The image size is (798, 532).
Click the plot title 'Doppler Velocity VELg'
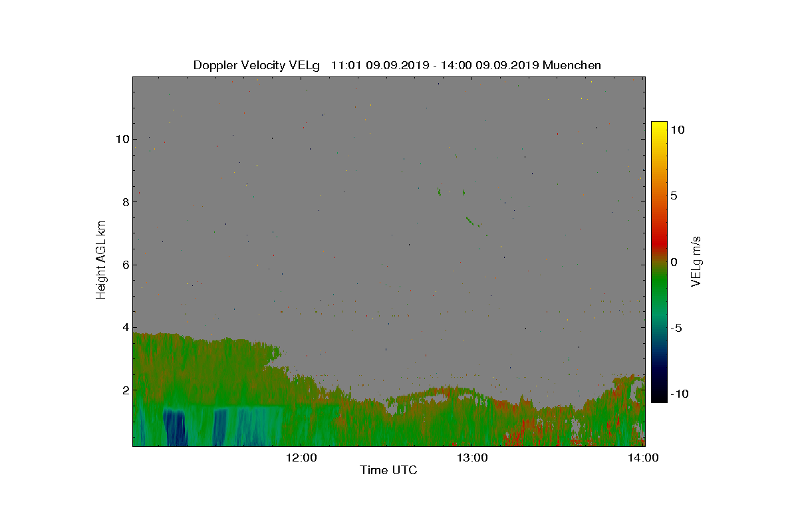[x=256, y=65]
